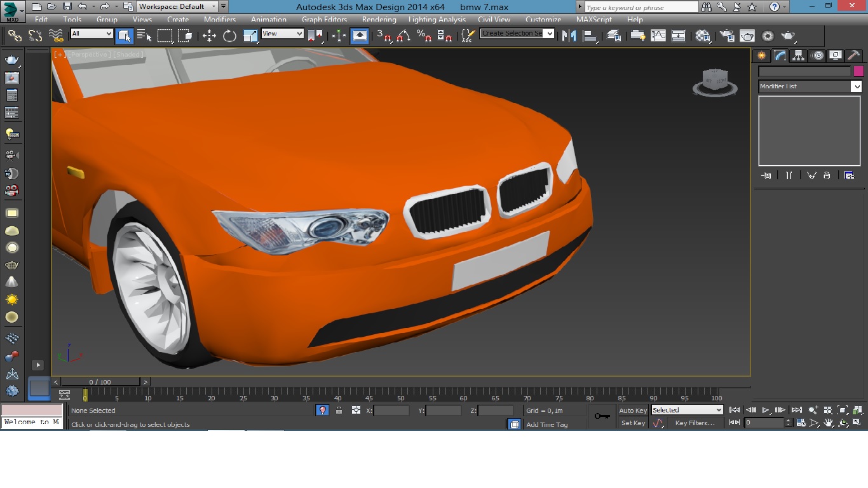Open the View reference coordinate dropdown

pos(283,34)
